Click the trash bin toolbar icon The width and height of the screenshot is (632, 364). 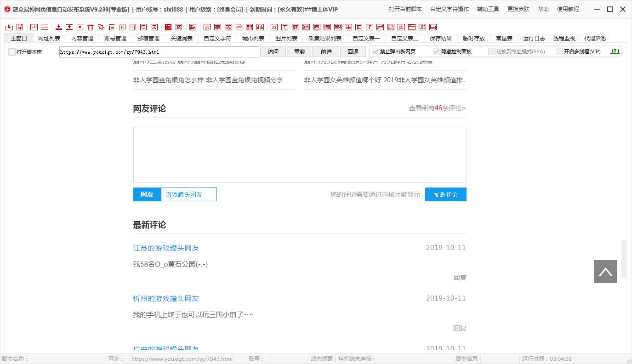coord(91,27)
